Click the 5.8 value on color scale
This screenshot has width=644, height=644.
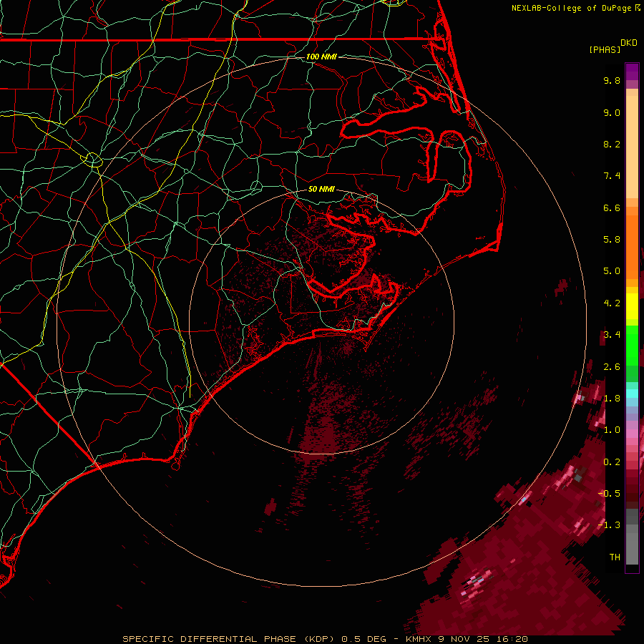click(612, 240)
